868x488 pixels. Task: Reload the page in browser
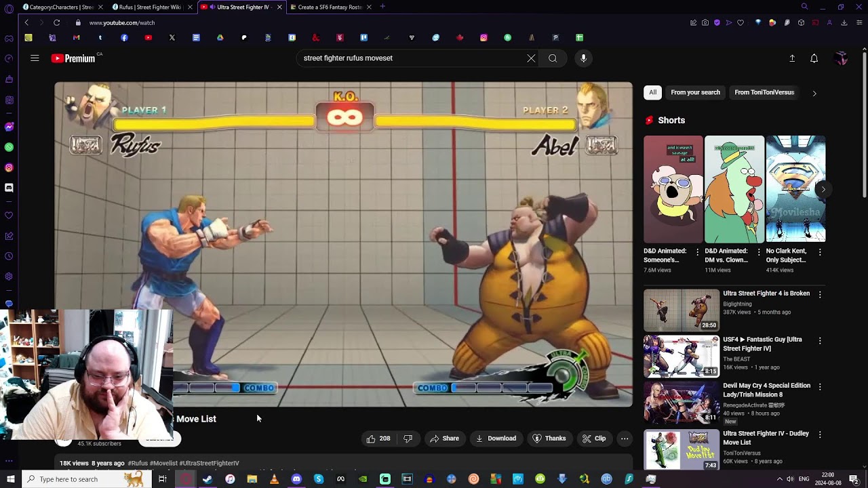[57, 22]
